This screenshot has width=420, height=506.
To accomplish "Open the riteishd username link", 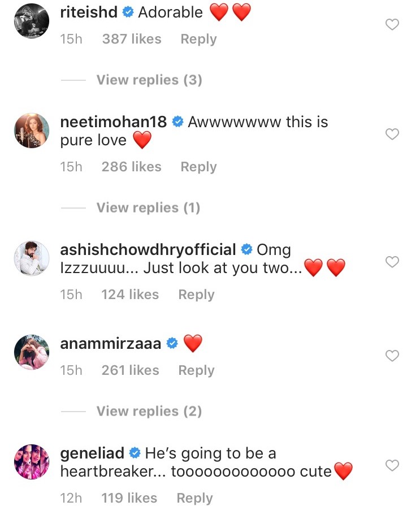I will [x=89, y=12].
